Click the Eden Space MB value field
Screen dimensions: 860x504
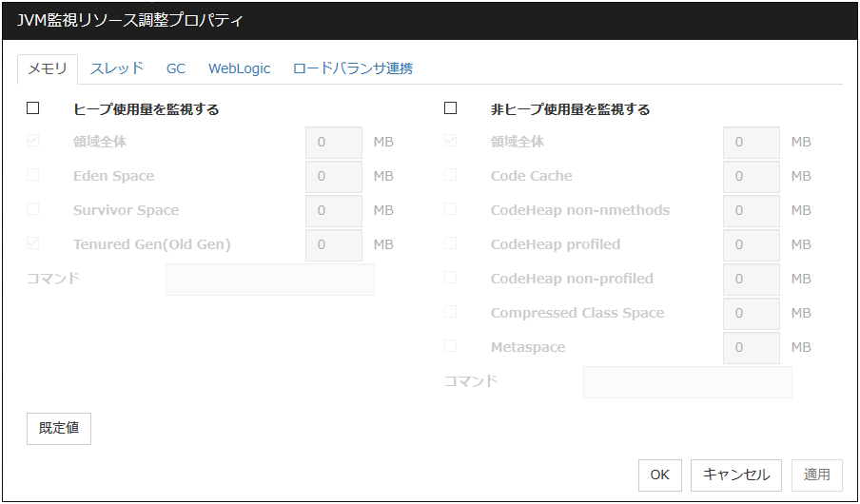tap(334, 177)
